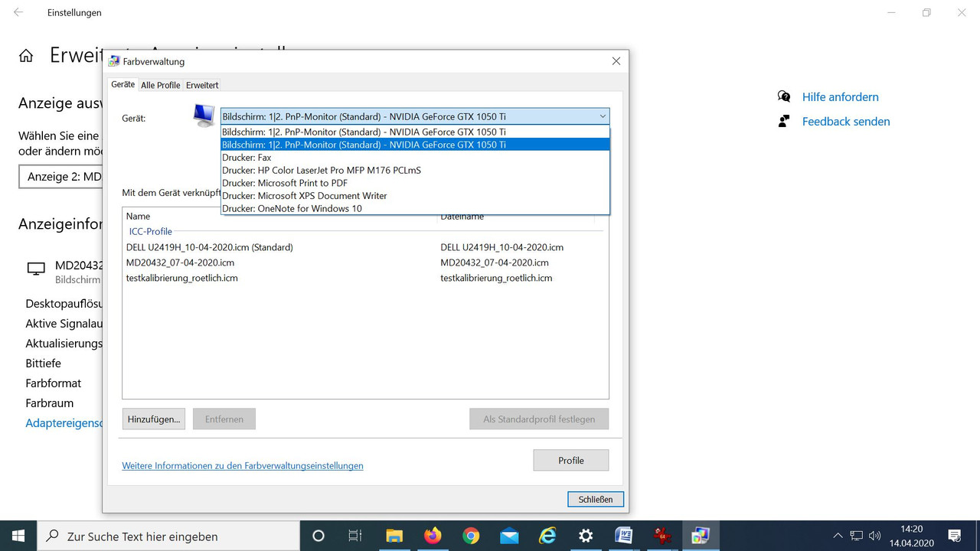Image resolution: width=980 pixels, height=551 pixels.
Task: Open Adaptereigenschaften link in Settings
Action: [64, 422]
